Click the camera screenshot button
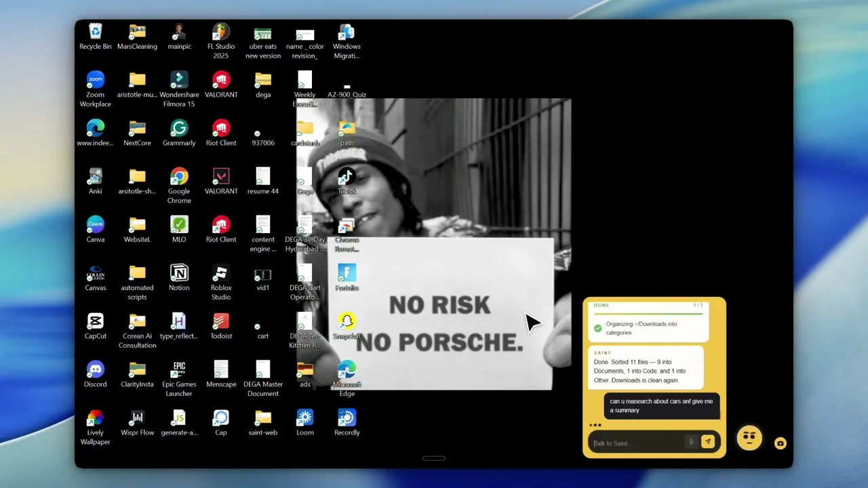Screen dimensions: 868x488 coord(781,443)
